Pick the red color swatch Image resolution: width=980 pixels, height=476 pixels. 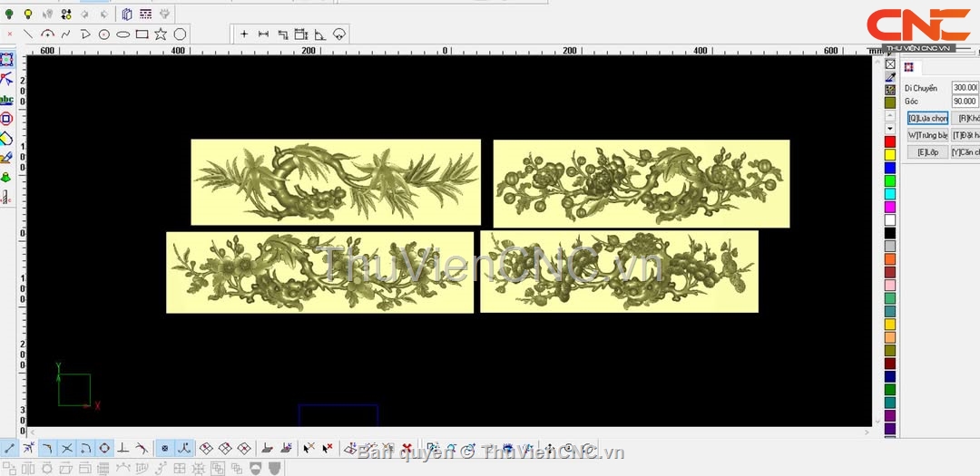point(890,142)
